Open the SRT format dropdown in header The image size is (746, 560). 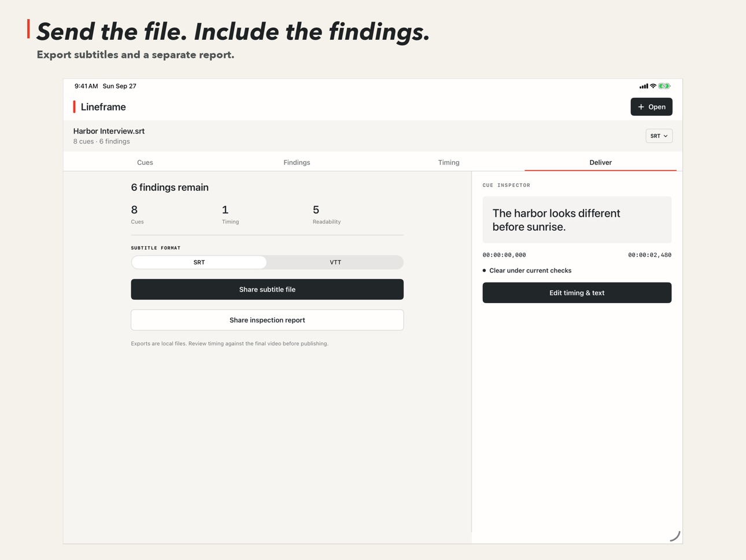[x=659, y=136]
